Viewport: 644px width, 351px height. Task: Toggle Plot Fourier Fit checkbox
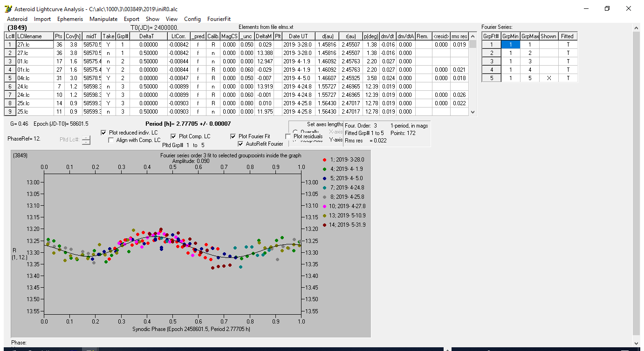pyautogui.click(x=233, y=136)
